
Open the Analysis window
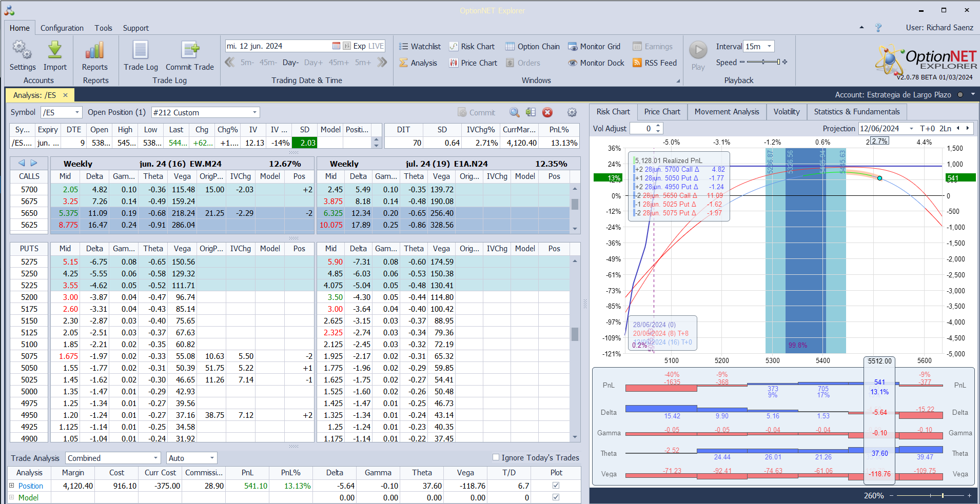click(x=418, y=63)
